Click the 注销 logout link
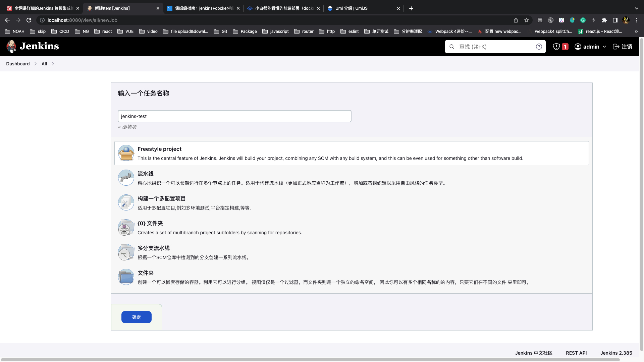This screenshot has width=644, height=362. click(x=623, y=47)
